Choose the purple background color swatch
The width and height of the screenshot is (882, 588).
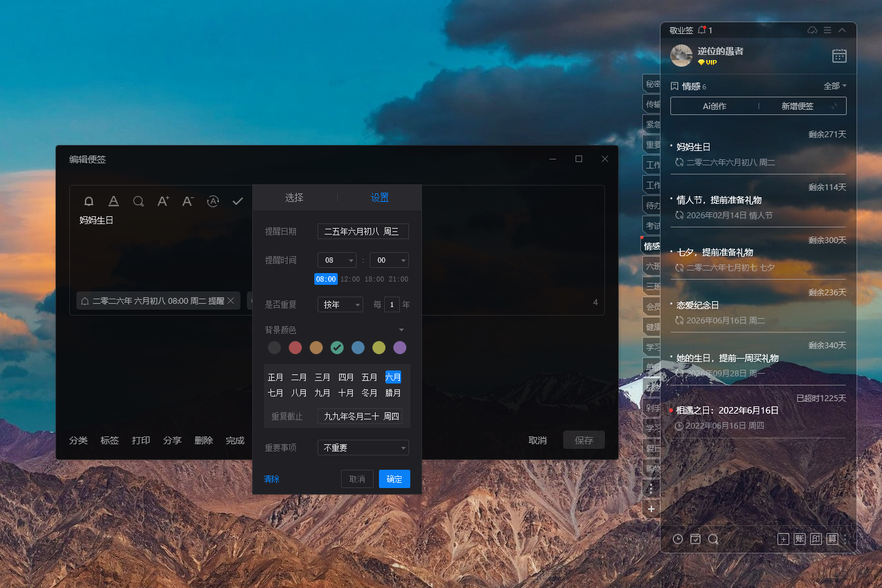[400, 348]
